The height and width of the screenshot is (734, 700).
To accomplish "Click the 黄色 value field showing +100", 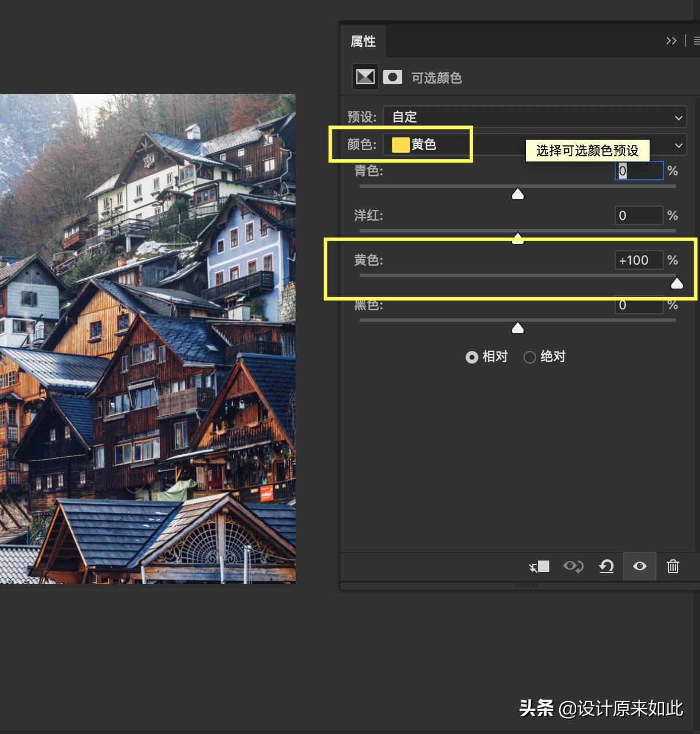I will coord(639,260).
